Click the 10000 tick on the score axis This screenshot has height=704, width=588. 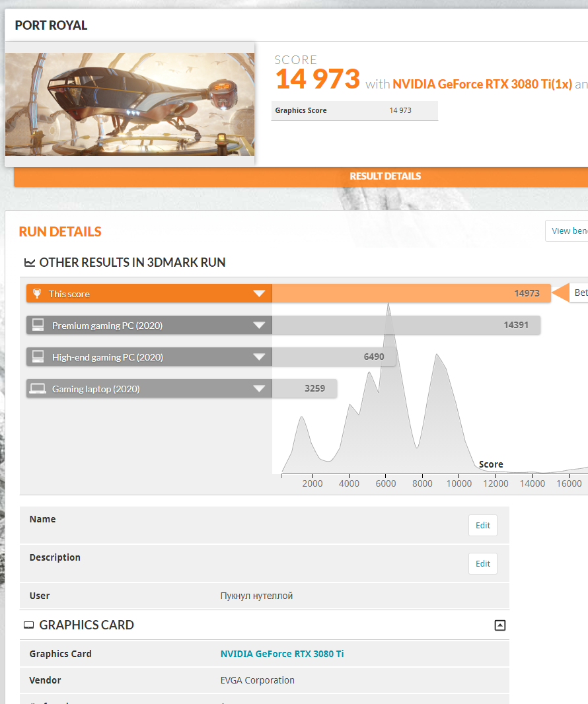click(x=459, y=483)
